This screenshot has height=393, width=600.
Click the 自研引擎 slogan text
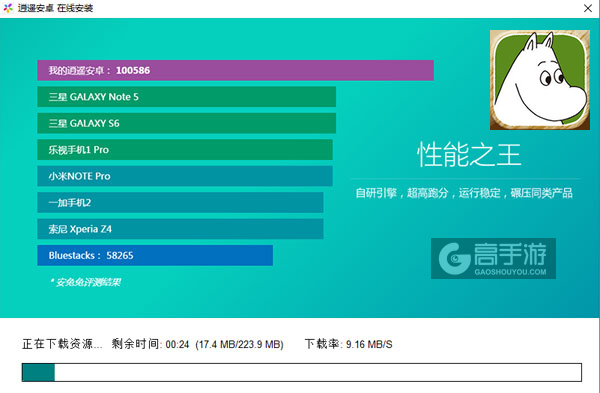point(464,193)
